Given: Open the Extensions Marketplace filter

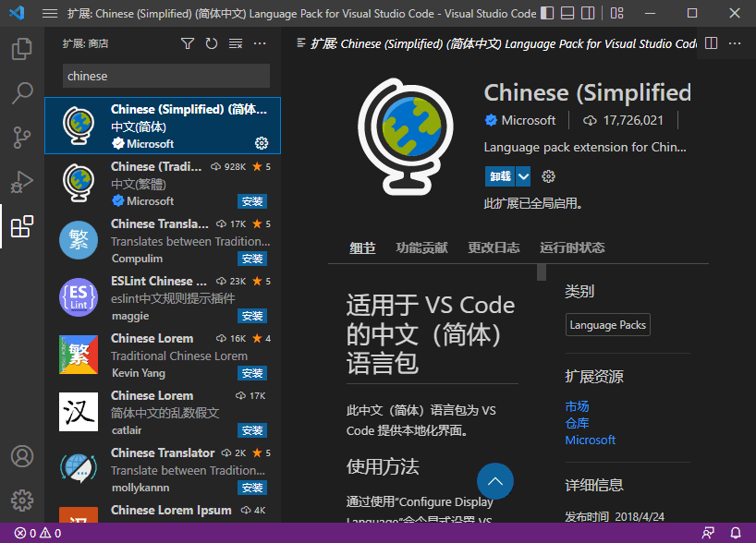Looking at the screenshot, I should click(188, 43).
